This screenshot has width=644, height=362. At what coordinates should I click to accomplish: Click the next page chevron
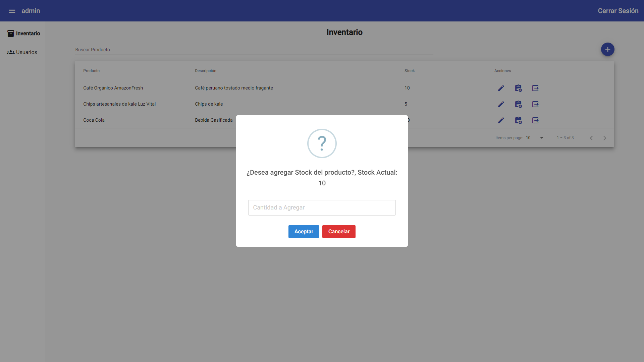pyautogui.click(x=604, y=138)
